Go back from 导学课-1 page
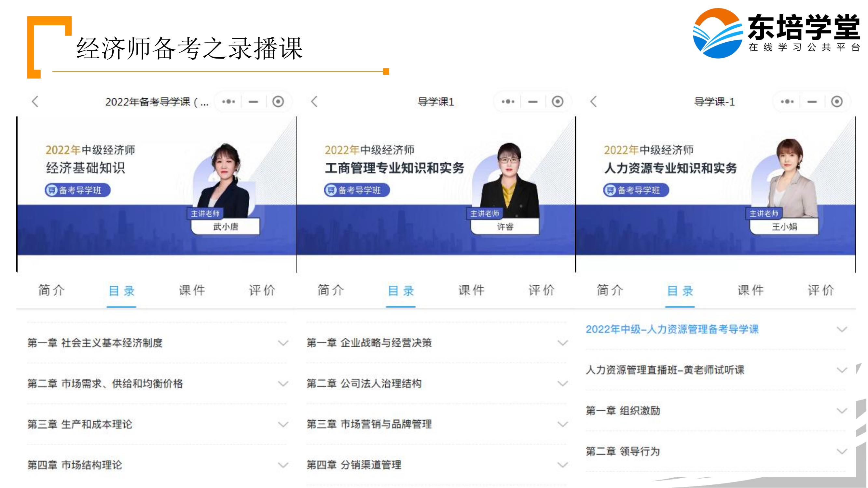The image size is (868, 488). point(593,102)
